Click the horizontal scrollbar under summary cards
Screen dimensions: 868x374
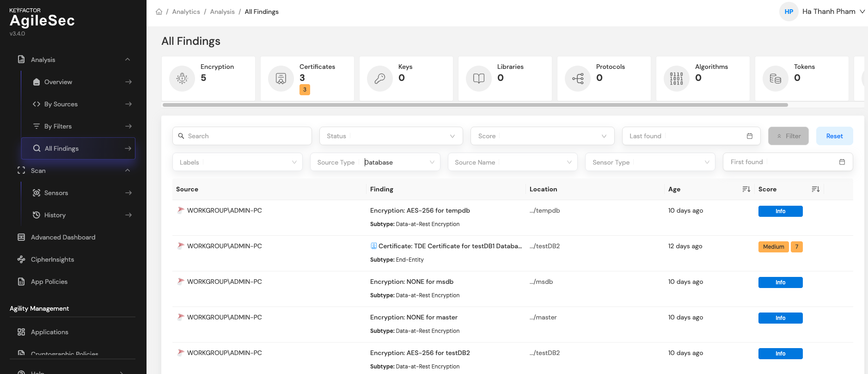coord(475,105)
